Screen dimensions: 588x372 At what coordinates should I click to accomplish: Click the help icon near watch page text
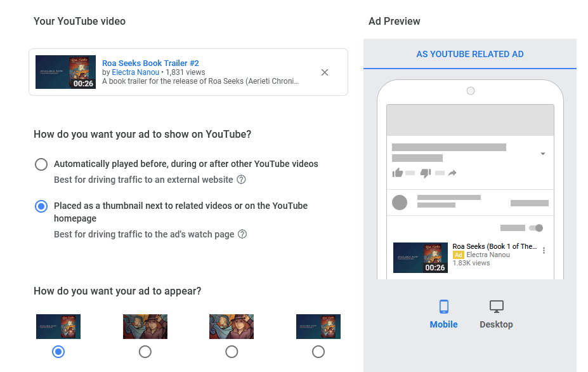[x=243, y=234]
